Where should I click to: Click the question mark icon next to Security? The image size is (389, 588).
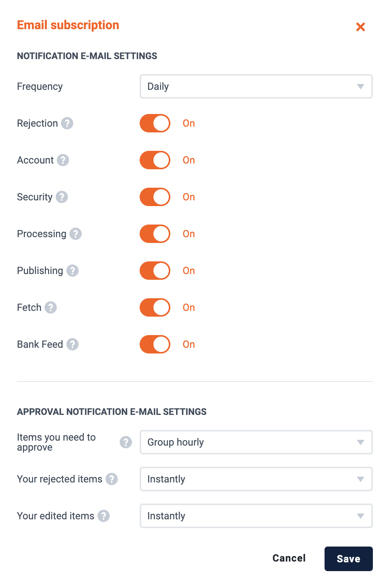coord(62,197)
